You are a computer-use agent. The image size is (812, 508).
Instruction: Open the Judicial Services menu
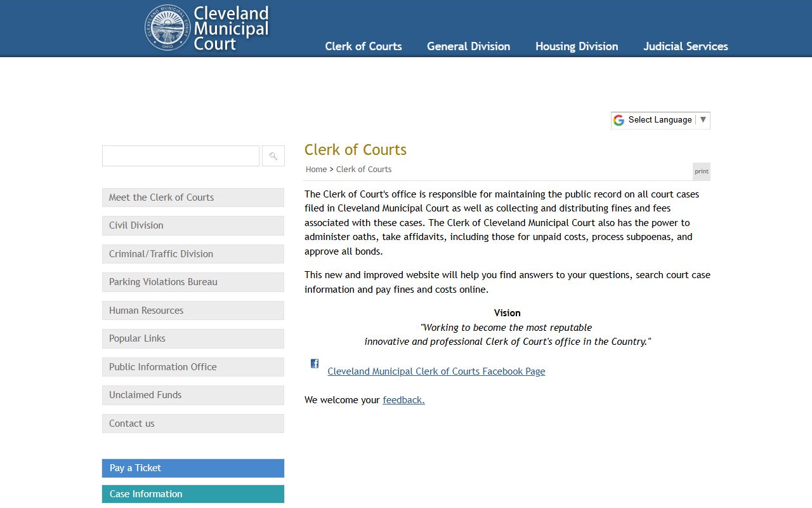coord(686,46)
